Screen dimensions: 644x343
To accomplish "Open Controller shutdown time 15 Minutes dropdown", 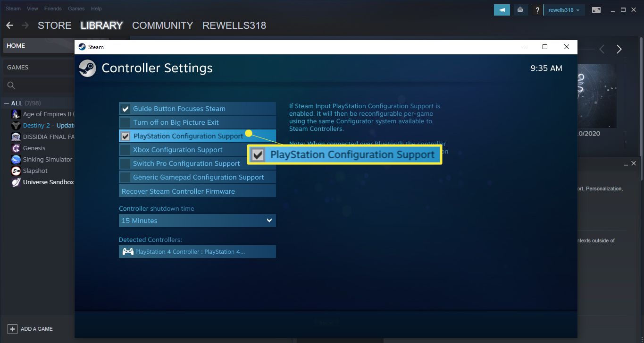I will click(x=197, y=221).
